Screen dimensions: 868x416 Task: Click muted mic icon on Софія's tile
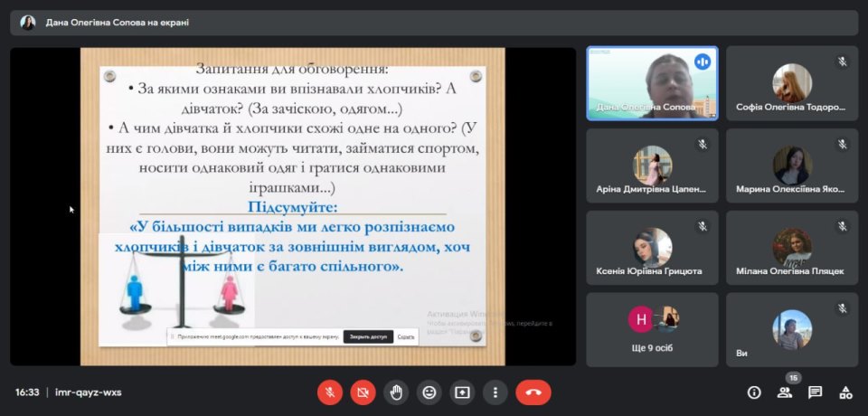point(843,62)
